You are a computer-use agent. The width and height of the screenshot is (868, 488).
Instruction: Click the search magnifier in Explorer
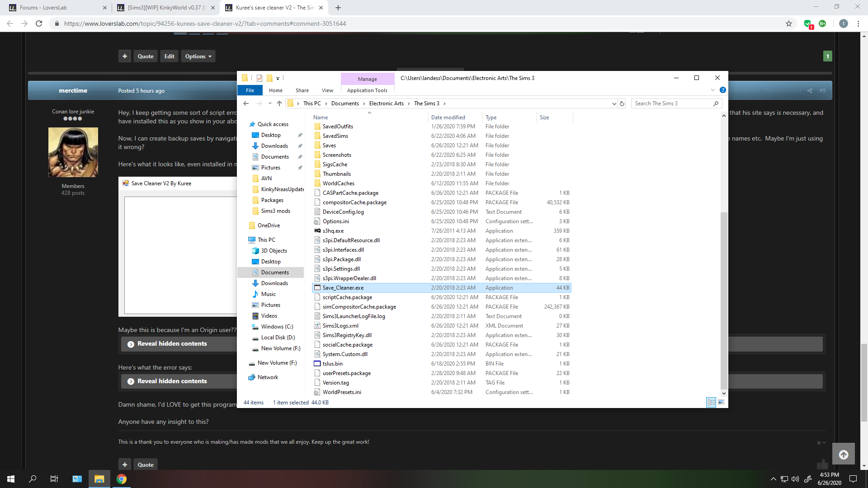click(716, 103)
